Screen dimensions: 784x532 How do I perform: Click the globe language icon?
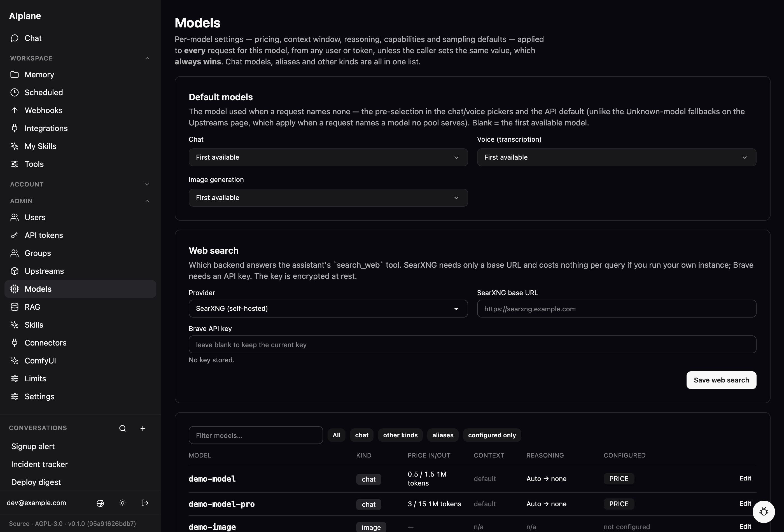100,503
